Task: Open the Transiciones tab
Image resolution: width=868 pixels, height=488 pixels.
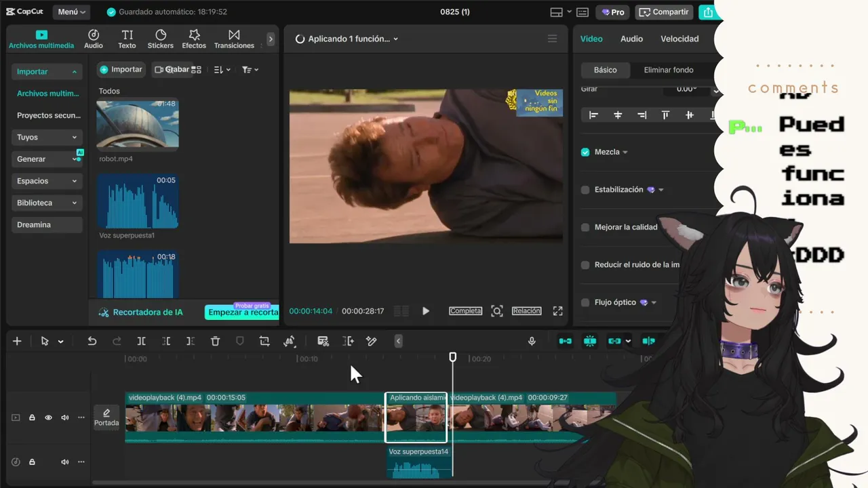Action: tap(234, 39)
